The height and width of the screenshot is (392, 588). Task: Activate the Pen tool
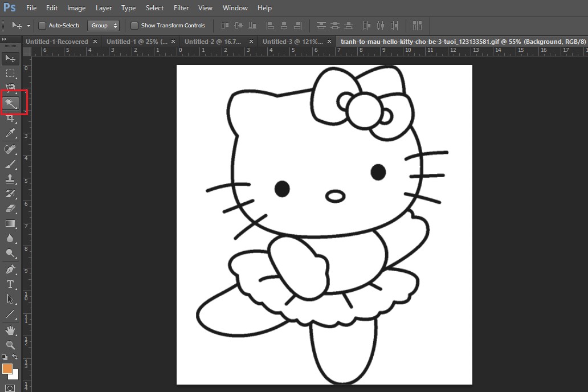pos(10,269)
